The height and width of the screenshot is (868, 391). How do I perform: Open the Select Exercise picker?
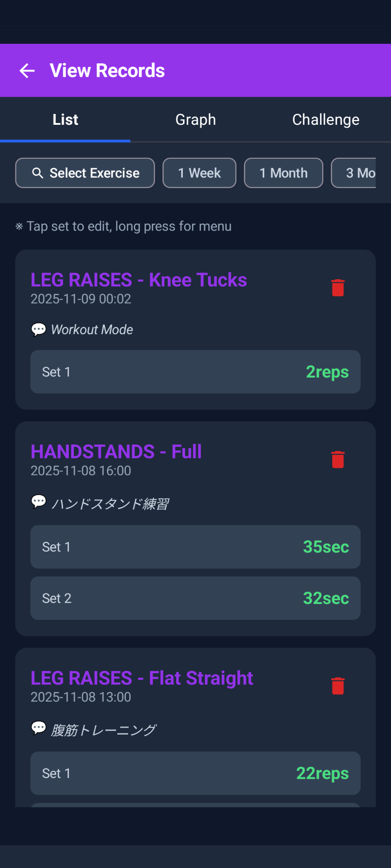[x=85, y=173]
